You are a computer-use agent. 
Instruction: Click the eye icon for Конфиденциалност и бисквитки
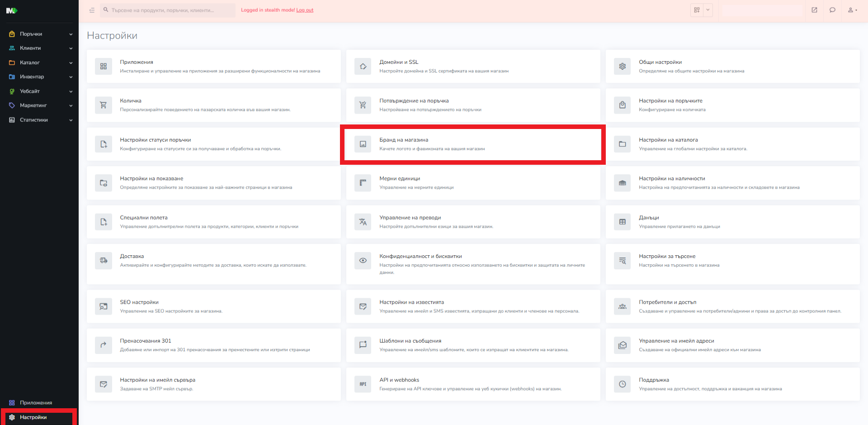point(363,261)
